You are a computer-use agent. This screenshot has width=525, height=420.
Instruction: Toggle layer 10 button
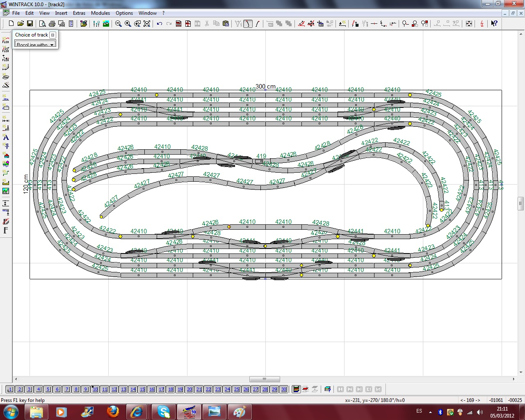95,389
